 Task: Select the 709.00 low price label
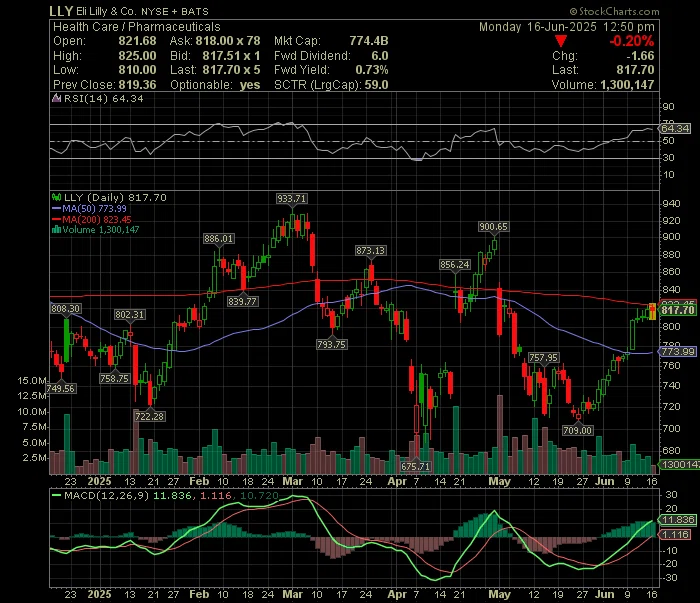(x=578, y=430)
